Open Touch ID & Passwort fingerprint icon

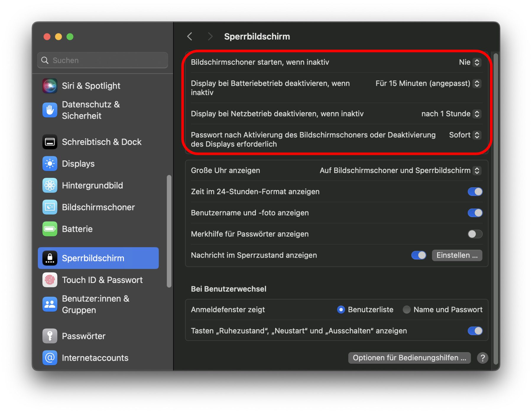tap(50, 280)
